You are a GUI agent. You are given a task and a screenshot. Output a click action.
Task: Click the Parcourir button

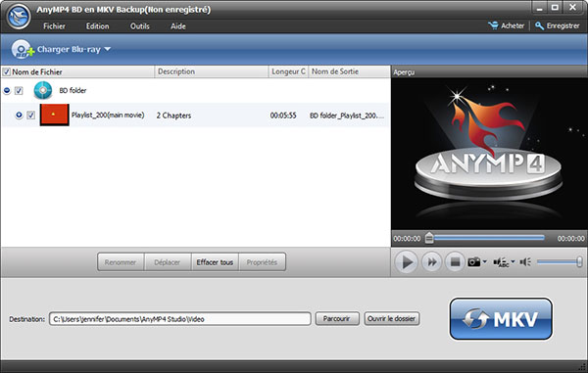pyautogui.click(x=337, y=319)
